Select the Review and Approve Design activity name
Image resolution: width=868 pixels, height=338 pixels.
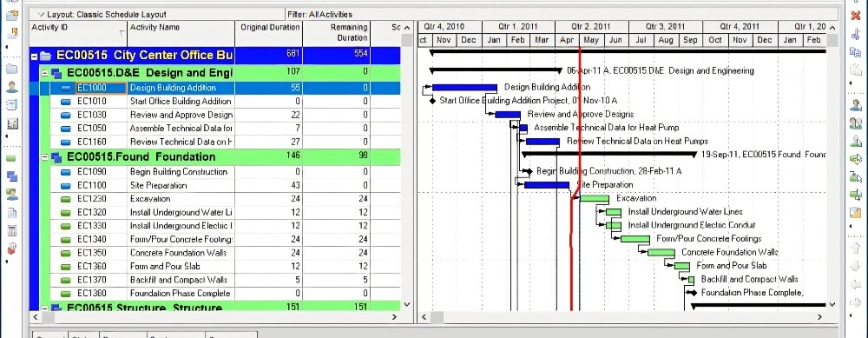181,115
